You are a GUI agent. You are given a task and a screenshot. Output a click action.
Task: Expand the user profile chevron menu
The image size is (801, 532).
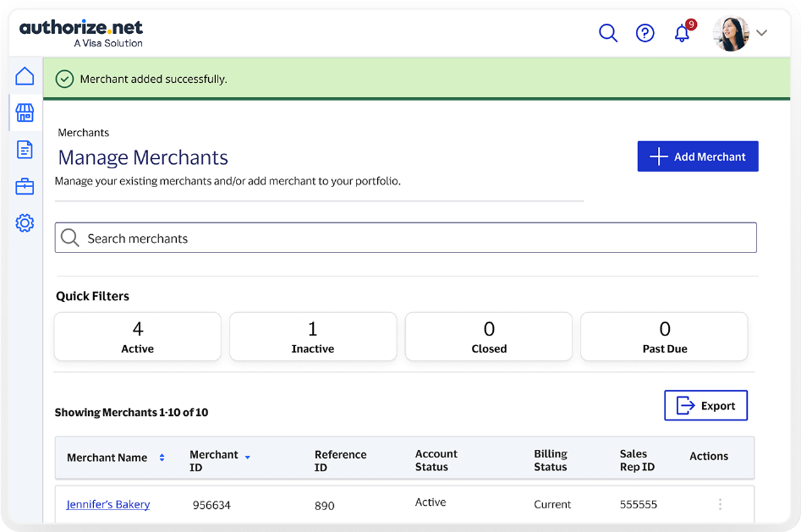[x=761, y=33]
